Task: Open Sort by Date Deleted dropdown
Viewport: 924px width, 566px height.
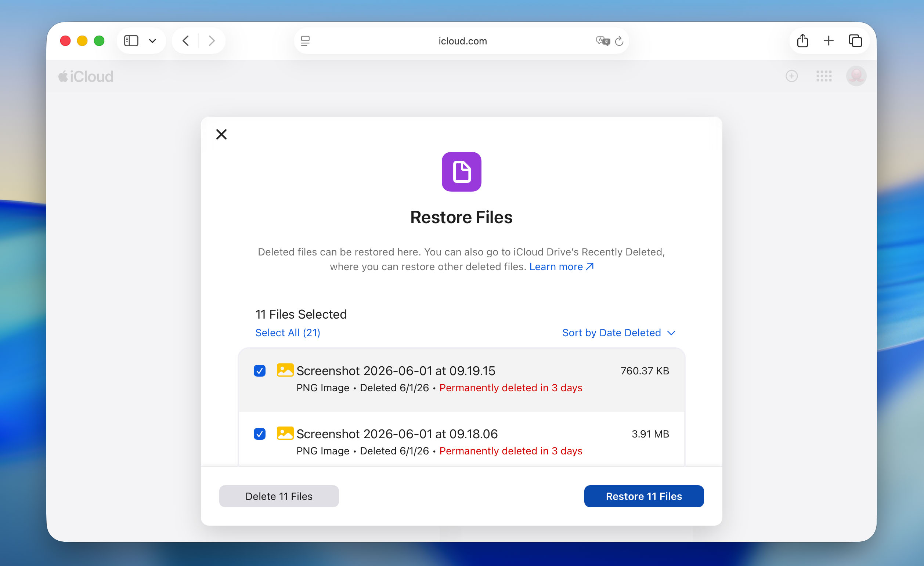Action: pos(619,333)
